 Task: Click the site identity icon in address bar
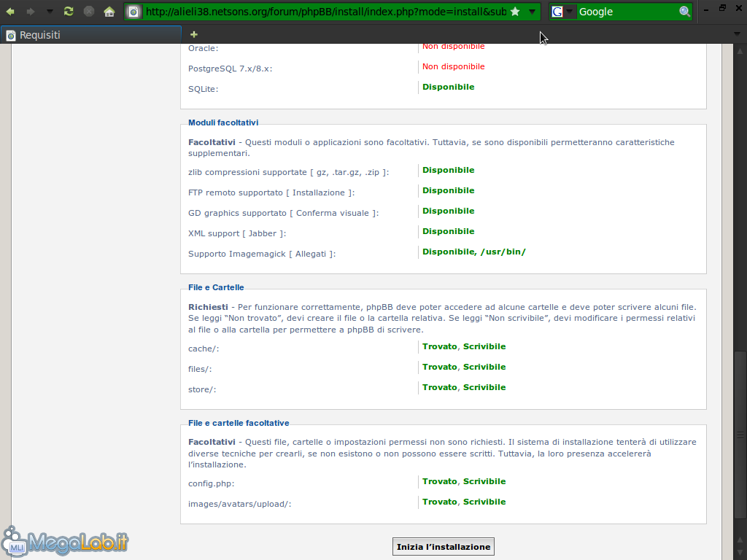(x=133, y=12)
